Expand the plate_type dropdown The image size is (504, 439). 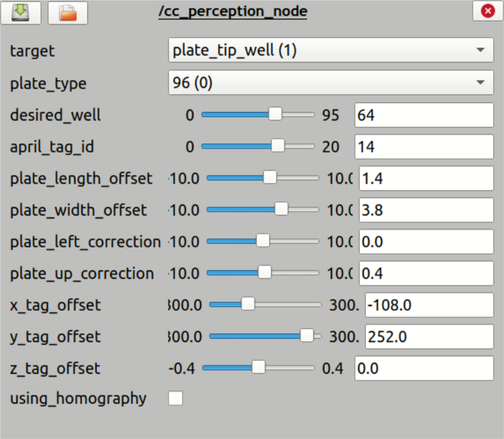click(331, 83)
